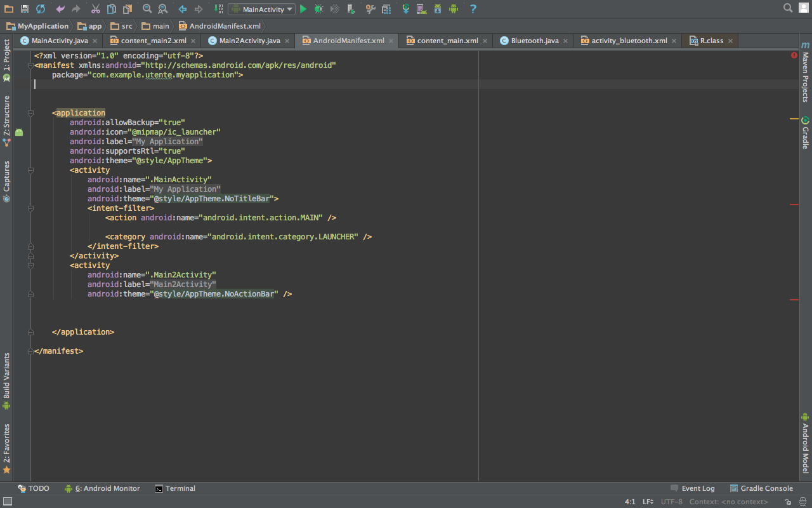Image resolution: width=812 pixels, height=508 pixels.
Task: Click the Redo arrow icon
Action: pyautogui.click(x=76, y=9)
